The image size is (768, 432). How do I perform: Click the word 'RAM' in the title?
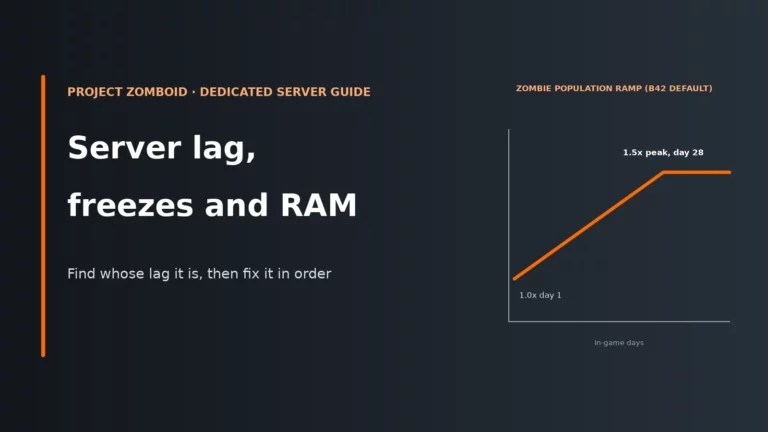pos(318,205)
